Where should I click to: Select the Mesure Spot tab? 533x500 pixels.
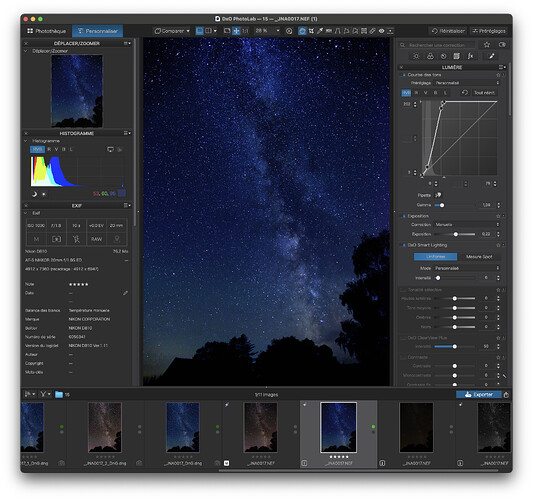pyautogui.click(x=479, y=257)
